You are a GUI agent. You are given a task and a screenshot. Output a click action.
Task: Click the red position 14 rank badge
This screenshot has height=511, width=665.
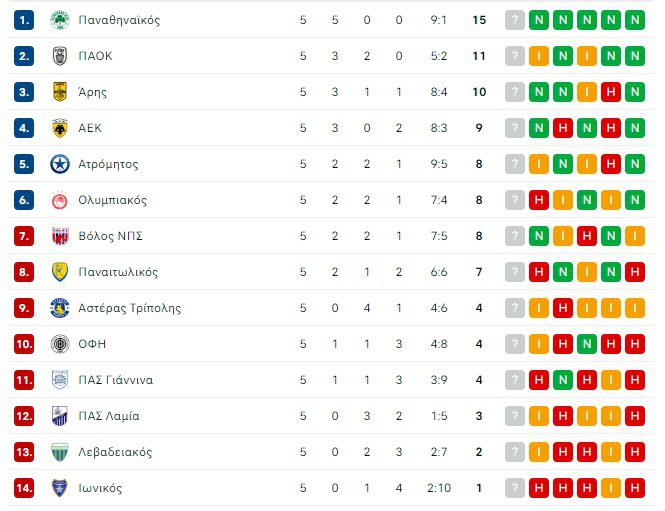[x=25, y=488]
